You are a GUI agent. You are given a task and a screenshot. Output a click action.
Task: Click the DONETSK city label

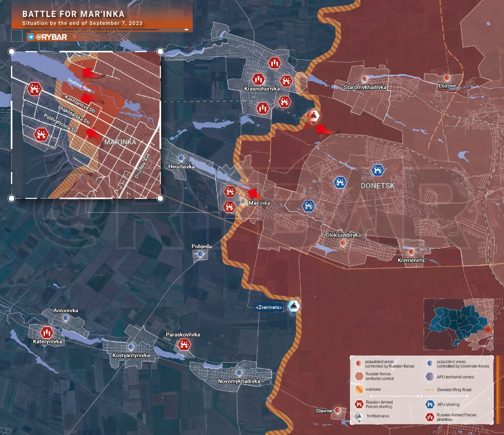click(x=378, y=186)
